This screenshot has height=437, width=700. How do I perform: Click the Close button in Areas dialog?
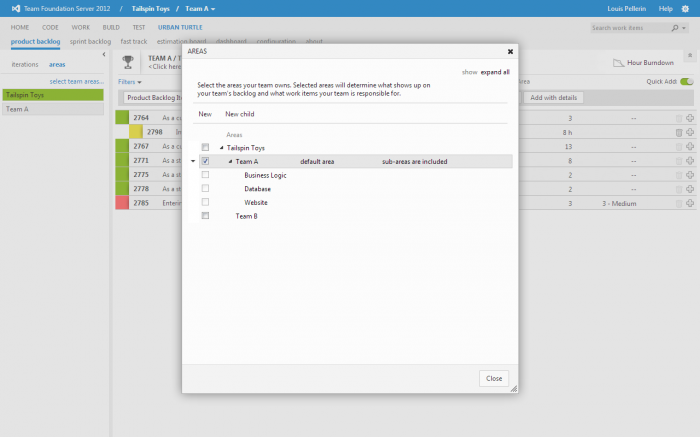494,379
